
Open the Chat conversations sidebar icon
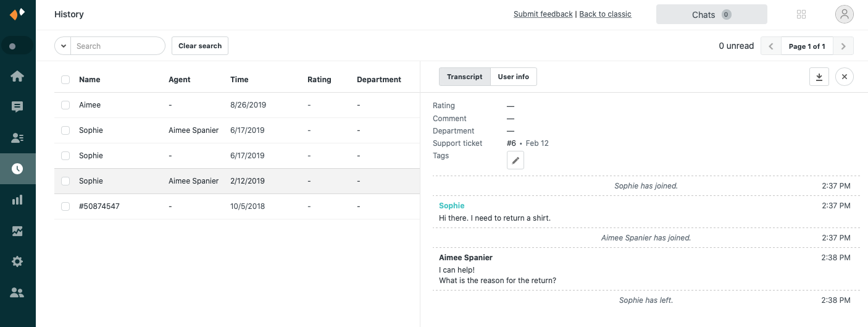(17, 107)
